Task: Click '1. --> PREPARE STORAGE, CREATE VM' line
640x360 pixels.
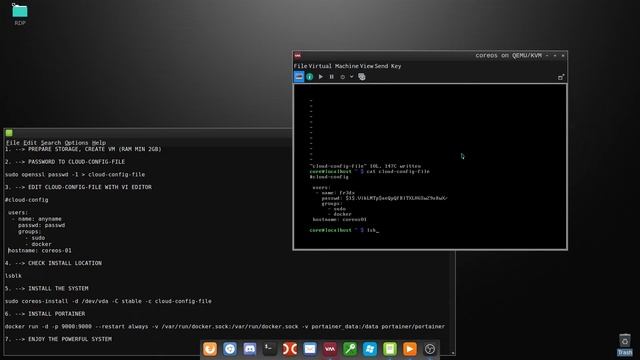Action: pos(83,149)
